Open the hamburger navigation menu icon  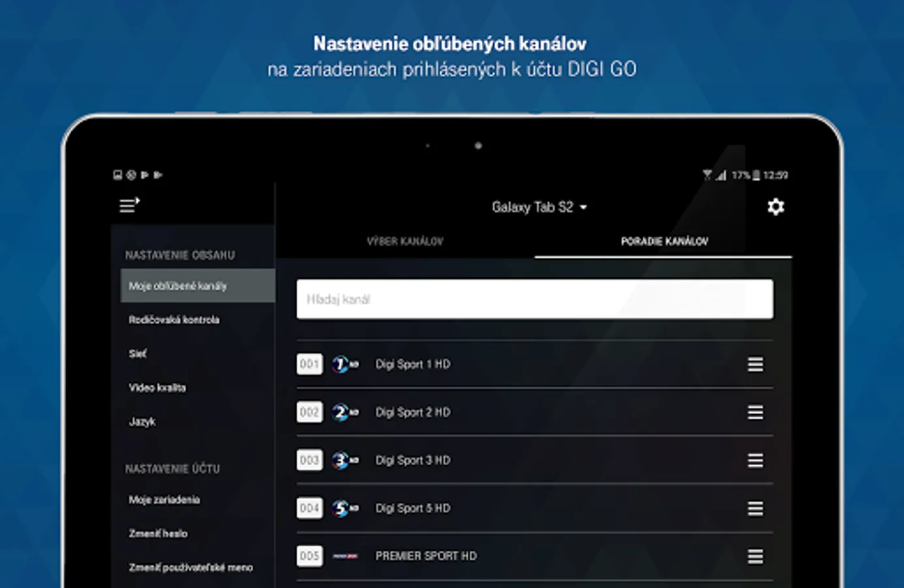point(129,206)
